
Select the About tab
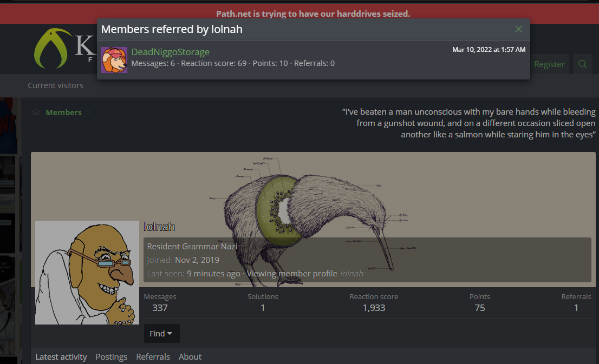(x=190, y=357)
